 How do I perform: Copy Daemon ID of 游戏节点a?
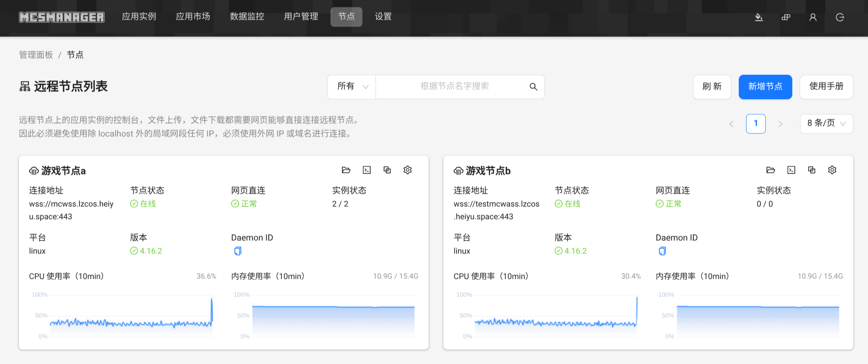click(x=238, y=251)
